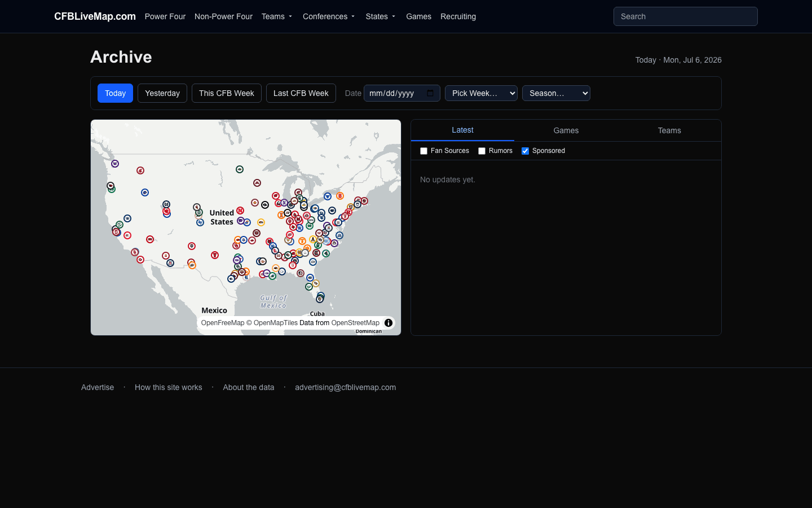Click the advertising@cfblivemap.com email link
The width and height of the screenshot is (812, 508).
tap(346, 387)
